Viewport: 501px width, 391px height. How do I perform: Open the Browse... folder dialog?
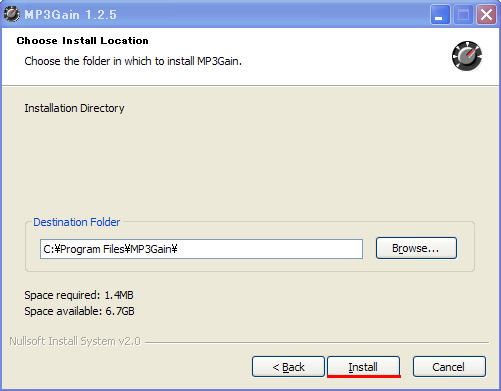click(416, 248)
